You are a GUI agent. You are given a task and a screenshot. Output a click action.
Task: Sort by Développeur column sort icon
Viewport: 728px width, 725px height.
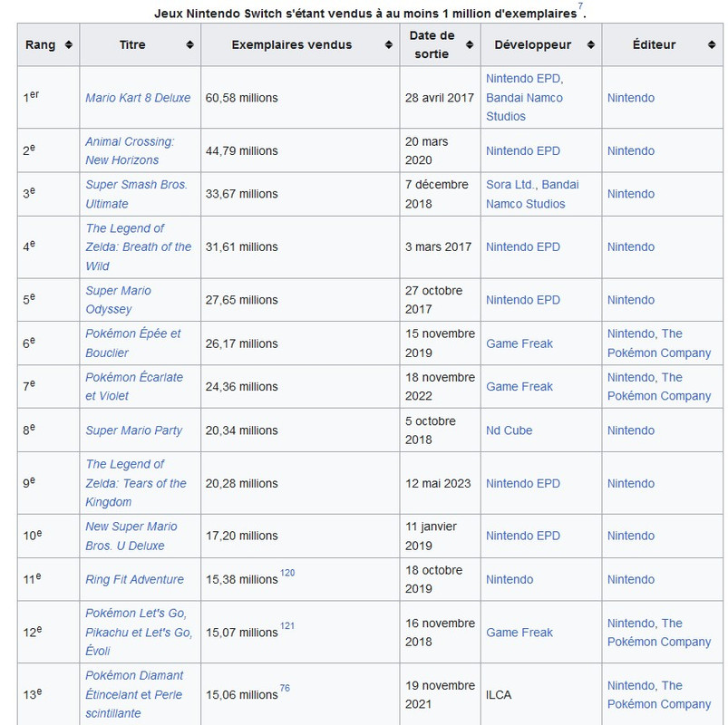590,44
